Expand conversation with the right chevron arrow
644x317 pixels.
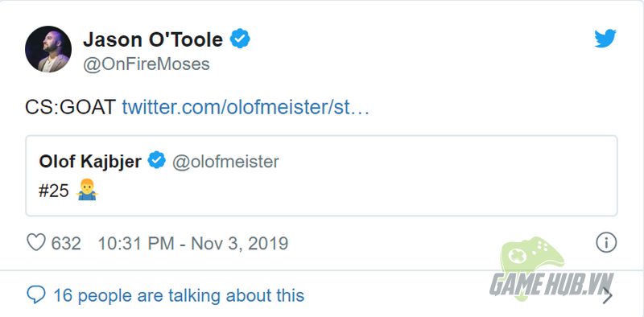click(x=607, y=295)
